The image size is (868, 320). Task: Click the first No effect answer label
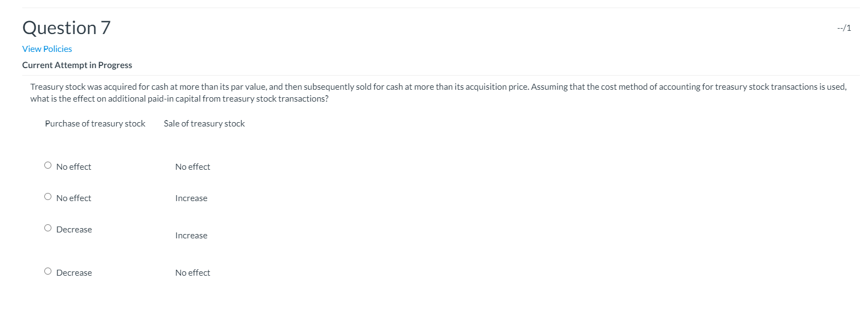point(73,166)
